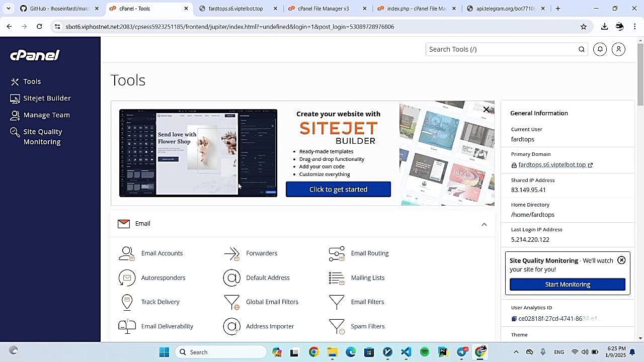The width and height of the screenshot is (644, 362).
Task: Open the Mailing Lists icon
Action: click(337, 278)
